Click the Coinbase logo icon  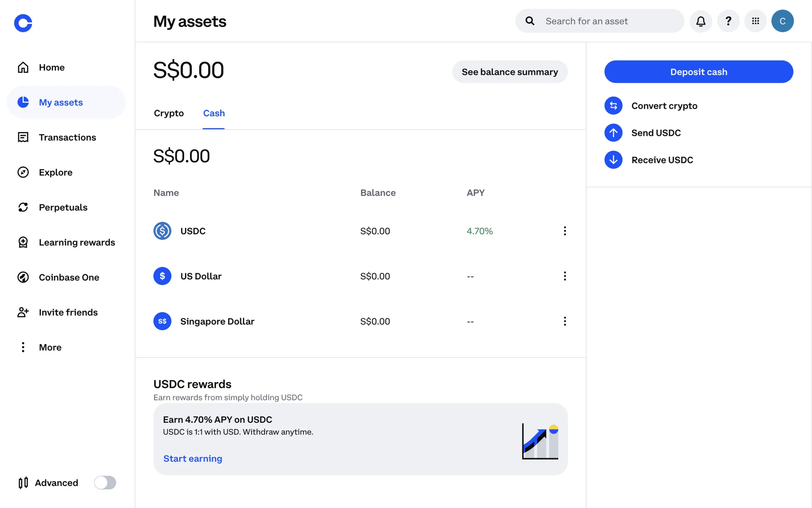23,23
